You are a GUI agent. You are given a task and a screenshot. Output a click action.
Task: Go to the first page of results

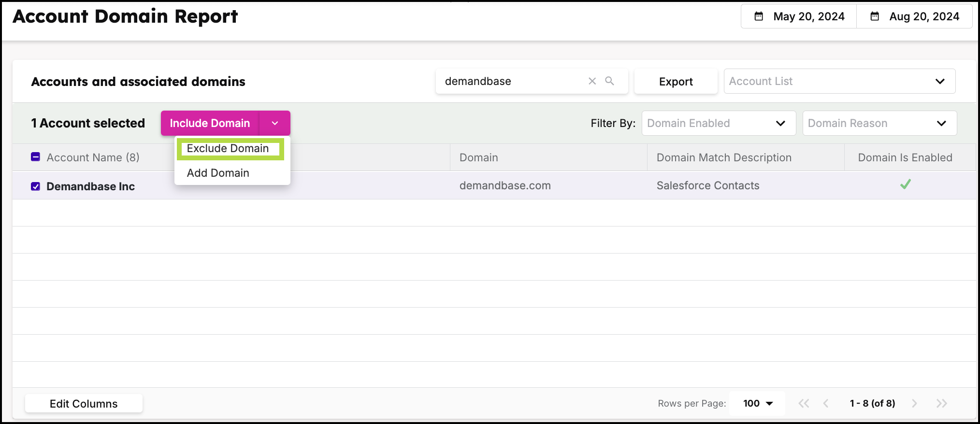tap(804, 403)
